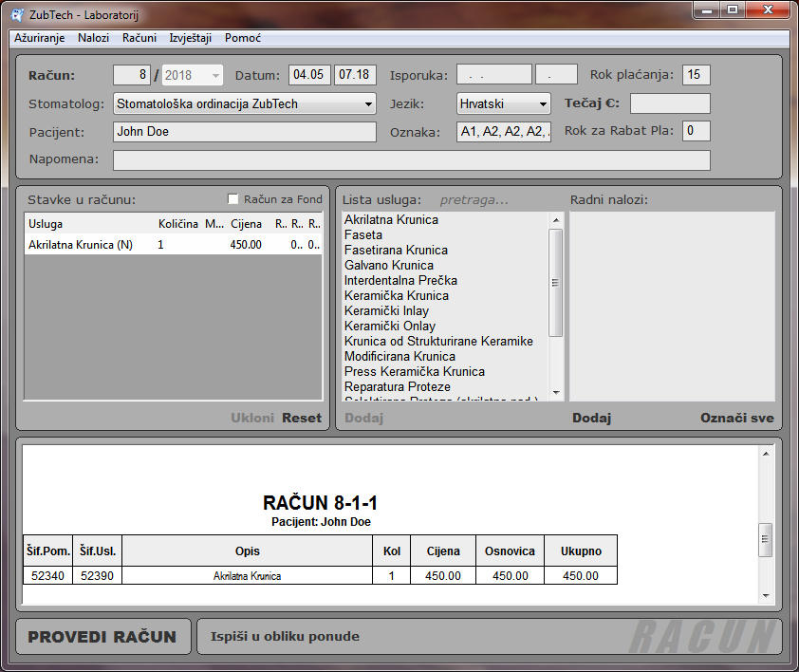Click Reset under invoice items
Screen dimensions: 799x672
coord(302,419)
